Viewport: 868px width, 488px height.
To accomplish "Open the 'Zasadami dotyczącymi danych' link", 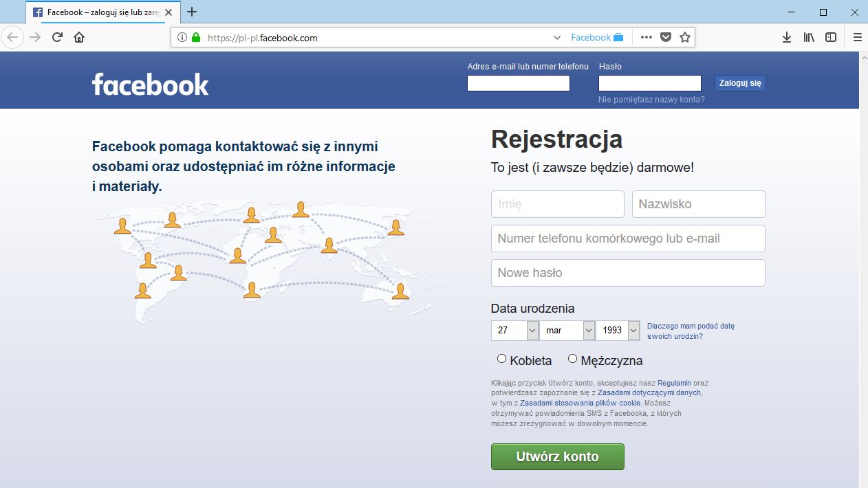I will 649,393.
